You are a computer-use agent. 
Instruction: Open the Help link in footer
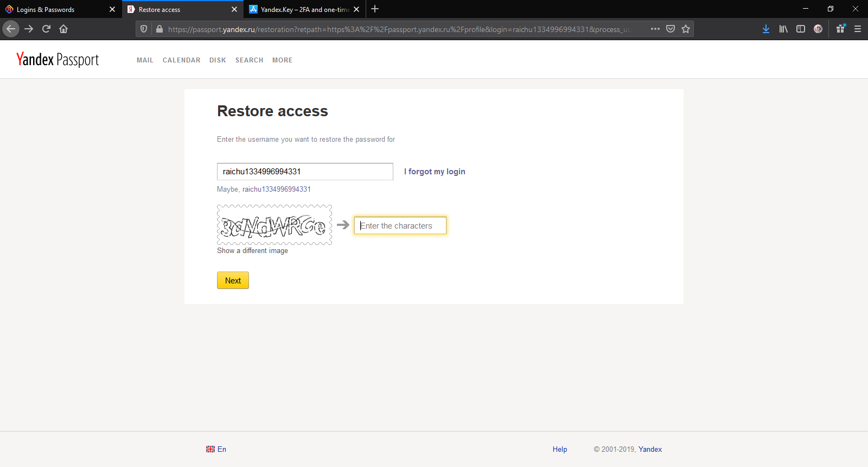pos(560,449)
